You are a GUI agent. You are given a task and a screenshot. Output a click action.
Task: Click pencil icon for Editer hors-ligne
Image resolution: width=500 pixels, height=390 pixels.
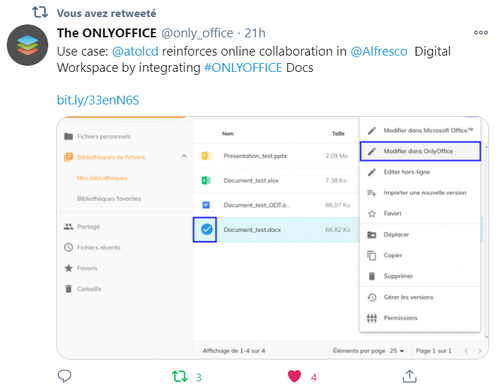(372, 172)
